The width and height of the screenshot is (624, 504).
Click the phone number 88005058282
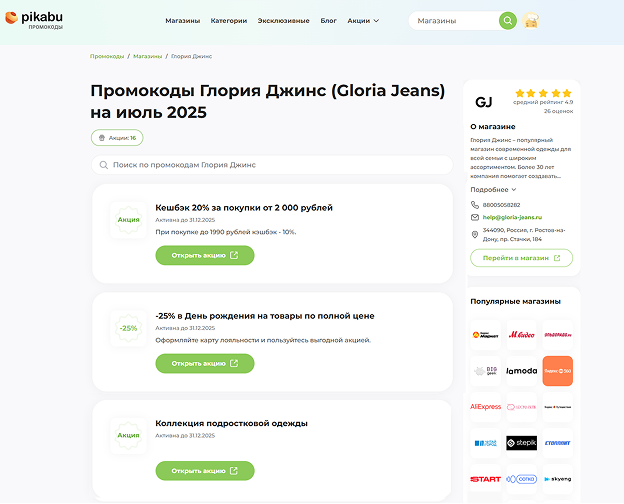click(x=501, y=205)
